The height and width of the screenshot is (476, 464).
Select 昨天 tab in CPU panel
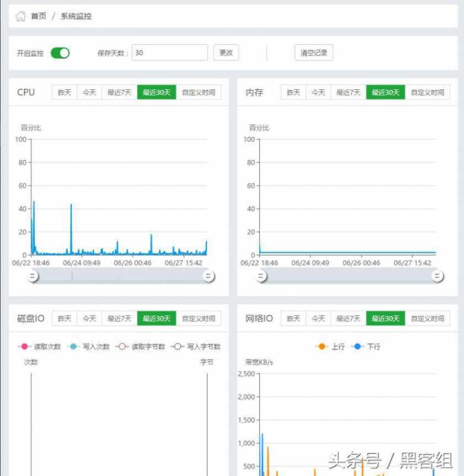(64, 92)
